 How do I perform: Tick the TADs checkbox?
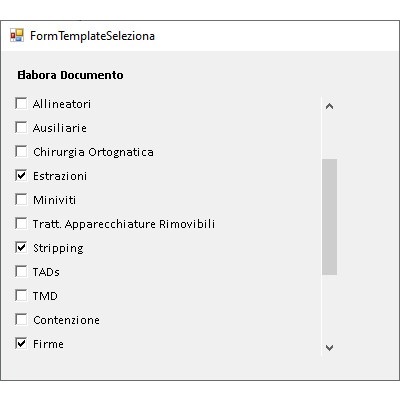[x=21, y=271]
